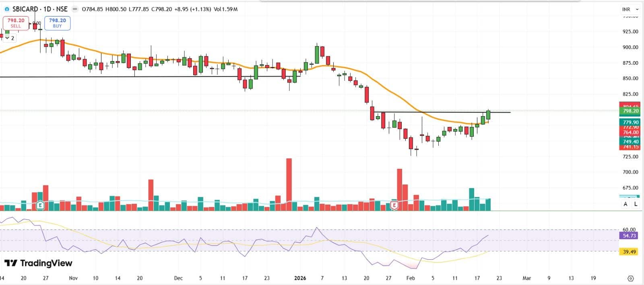Open chart settings gear icon

point(631,278)
